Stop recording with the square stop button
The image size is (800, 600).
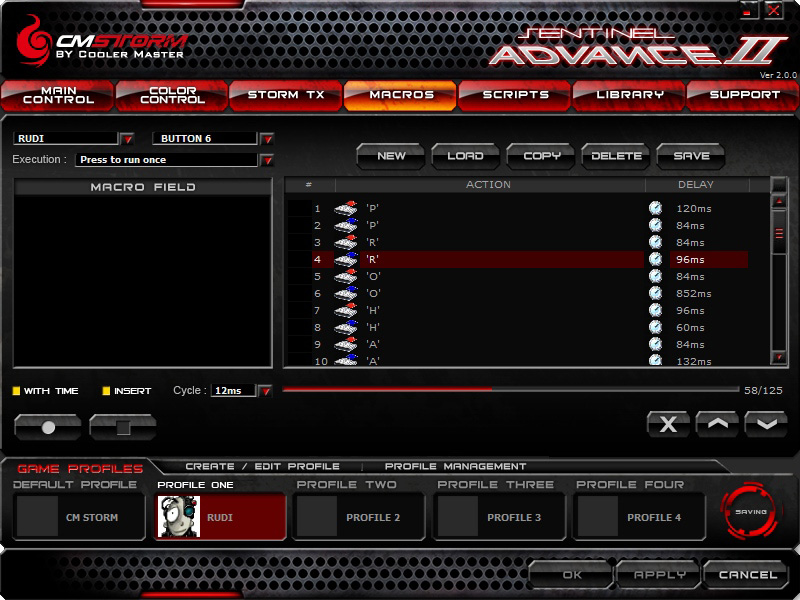[x=123, y=427]
